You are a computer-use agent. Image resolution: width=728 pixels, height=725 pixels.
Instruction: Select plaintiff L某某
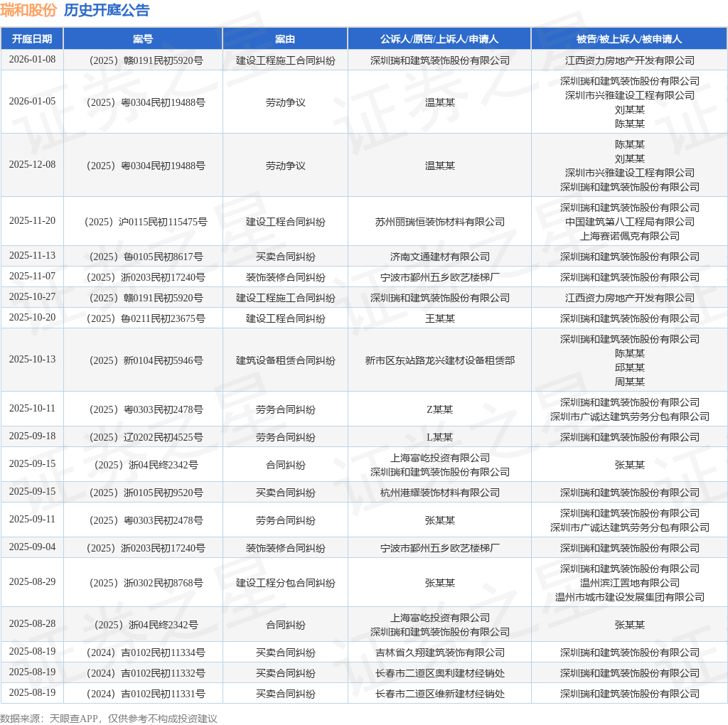(439, 437)
